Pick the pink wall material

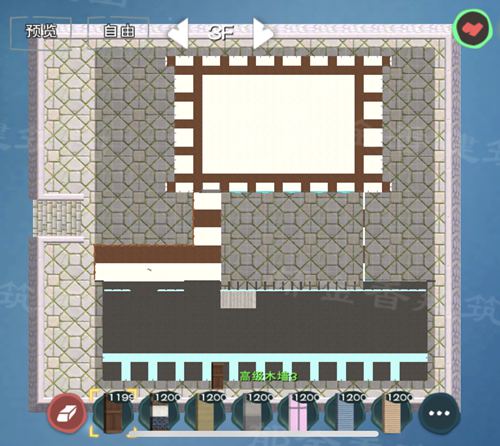pyautogui.click(x=300, y=413)
